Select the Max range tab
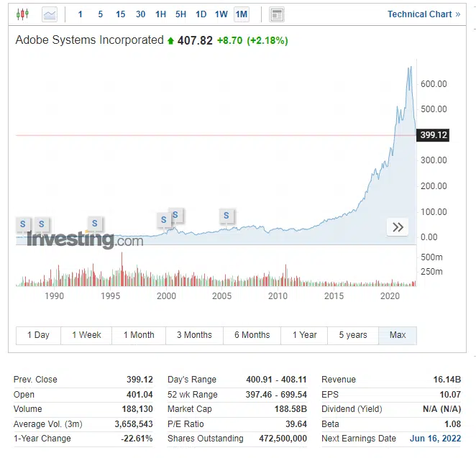The width and height of the screenshot is (476, 458). (398, 335)
